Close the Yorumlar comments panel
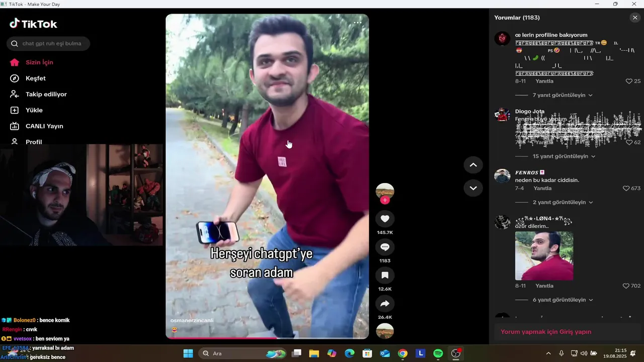Screen dimensions: 644x362 pos(635,18)
